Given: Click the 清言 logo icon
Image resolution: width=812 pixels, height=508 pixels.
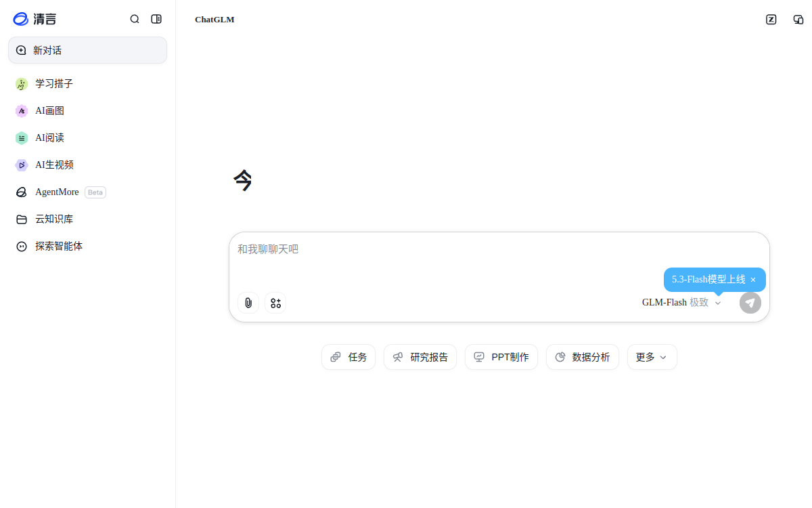Looking at the screenshot, I should [20, 19].
